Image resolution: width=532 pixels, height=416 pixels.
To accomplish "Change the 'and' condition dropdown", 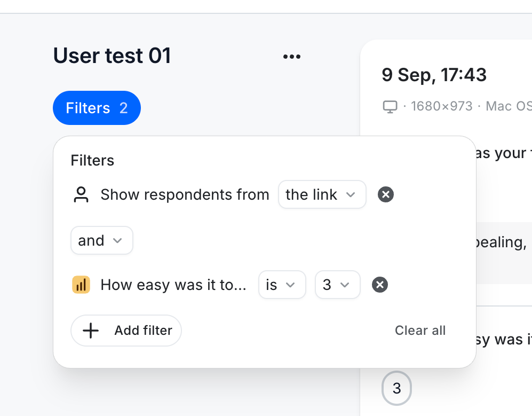I will [101, 240].
